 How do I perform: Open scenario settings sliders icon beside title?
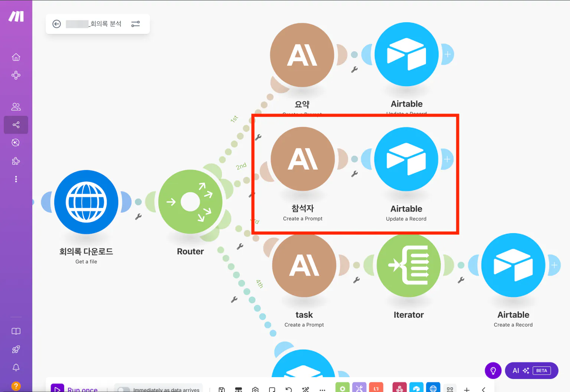(135, 24)
